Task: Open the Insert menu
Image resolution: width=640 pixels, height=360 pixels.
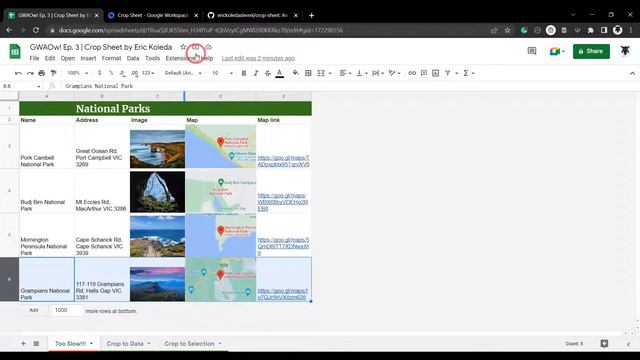Action: coord(88,58)
